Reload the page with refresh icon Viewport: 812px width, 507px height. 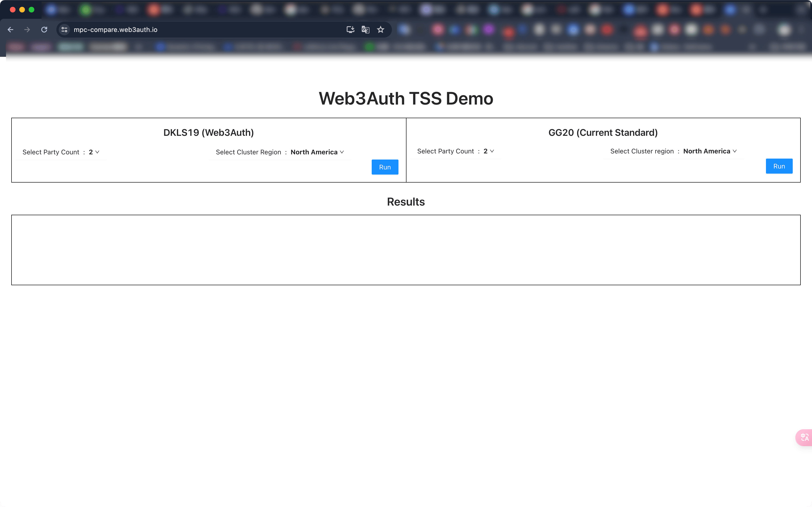[44, 30]
